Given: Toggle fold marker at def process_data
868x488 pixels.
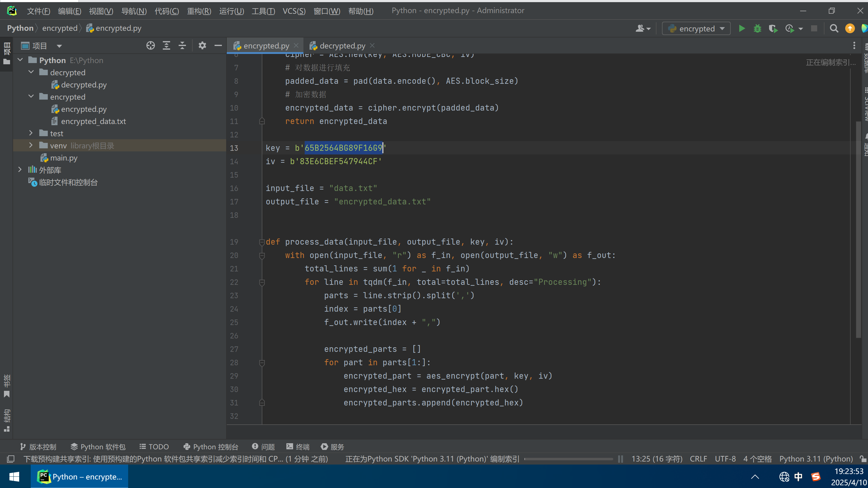Looking at the screenshot, I should point(262,242).
